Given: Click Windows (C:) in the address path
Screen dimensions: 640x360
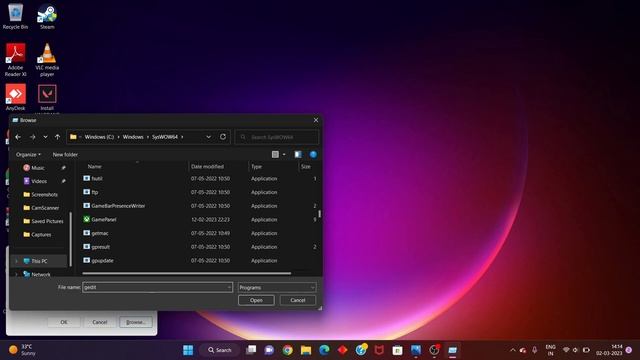Looking at the screenshot, I should click(x=99, y=137).
